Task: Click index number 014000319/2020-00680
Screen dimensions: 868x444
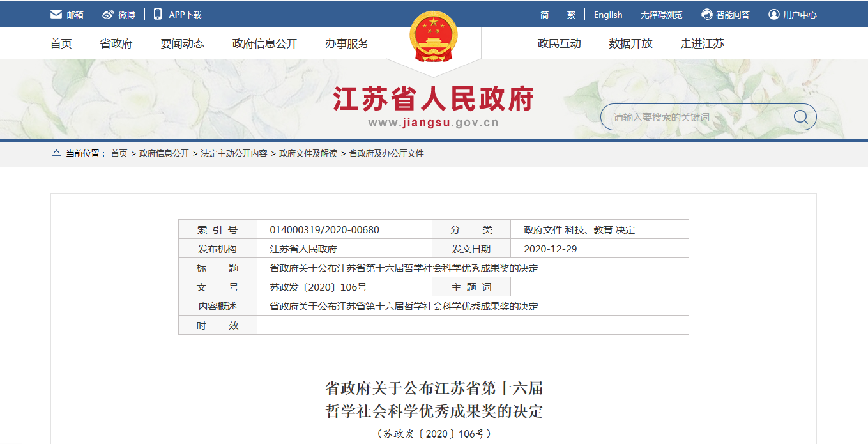Action: pyautogui.click(x=324, y=230)
